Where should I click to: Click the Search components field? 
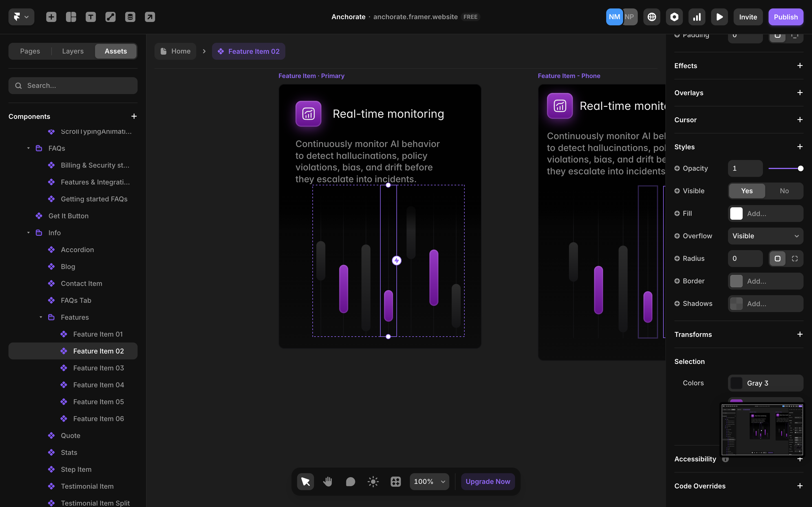tap(73, 86)
